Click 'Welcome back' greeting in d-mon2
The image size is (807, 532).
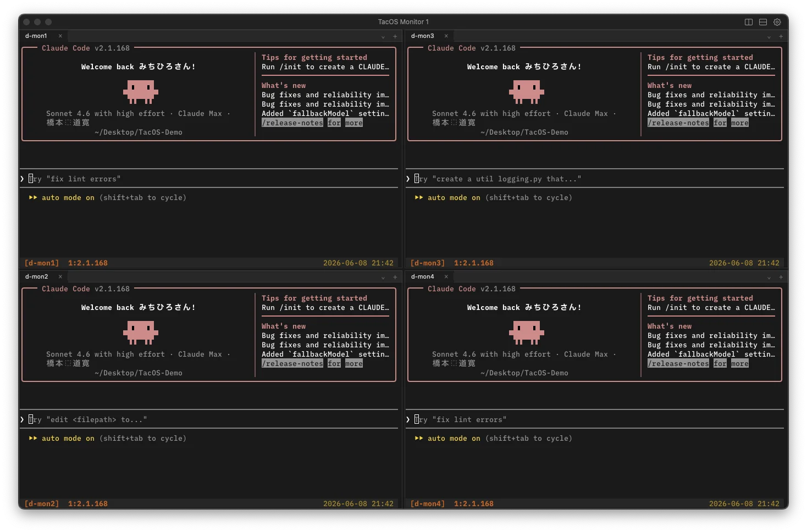(108, 308)
